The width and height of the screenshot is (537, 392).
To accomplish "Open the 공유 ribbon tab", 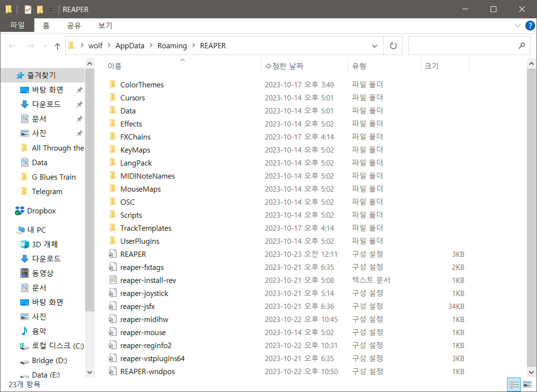I will pyautogui.click(x=73, y=25).
